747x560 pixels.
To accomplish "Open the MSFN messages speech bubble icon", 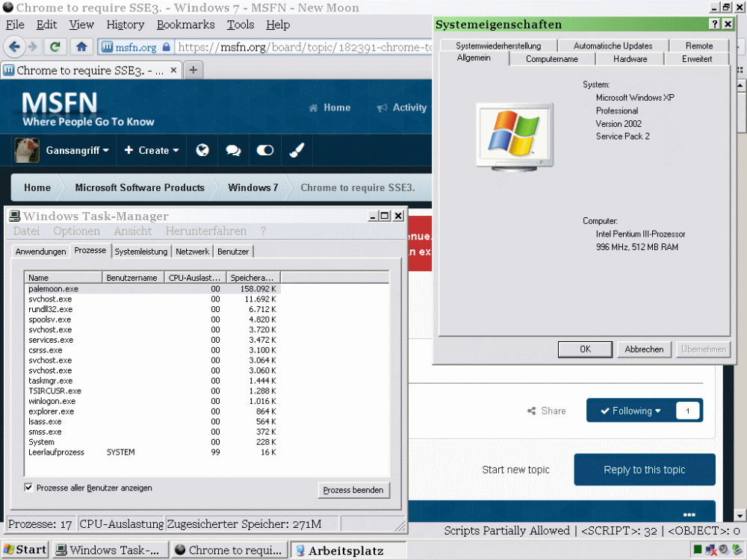I will [233, 150].
